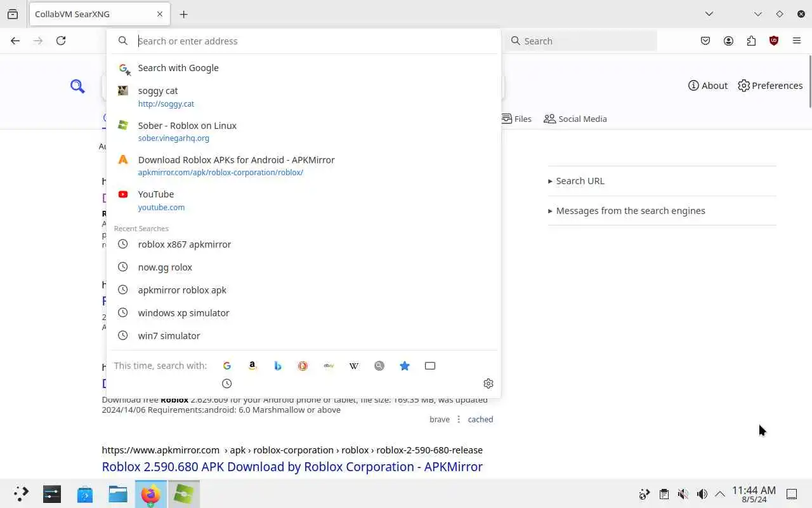The height and width of the screenshot is (508, 812).
Task: Open clipboard tray icon
Action: 664,494
